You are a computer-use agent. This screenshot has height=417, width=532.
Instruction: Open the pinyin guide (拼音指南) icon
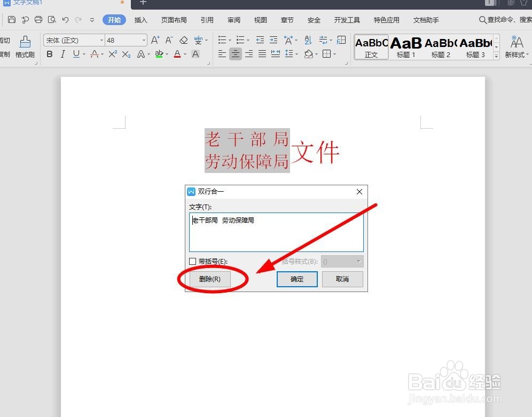[x=198, y=40]
